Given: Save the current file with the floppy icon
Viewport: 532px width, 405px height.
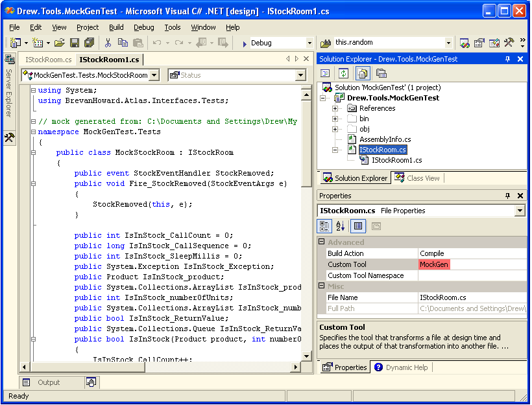Looking at the screenshot, I should coord(75,43).
